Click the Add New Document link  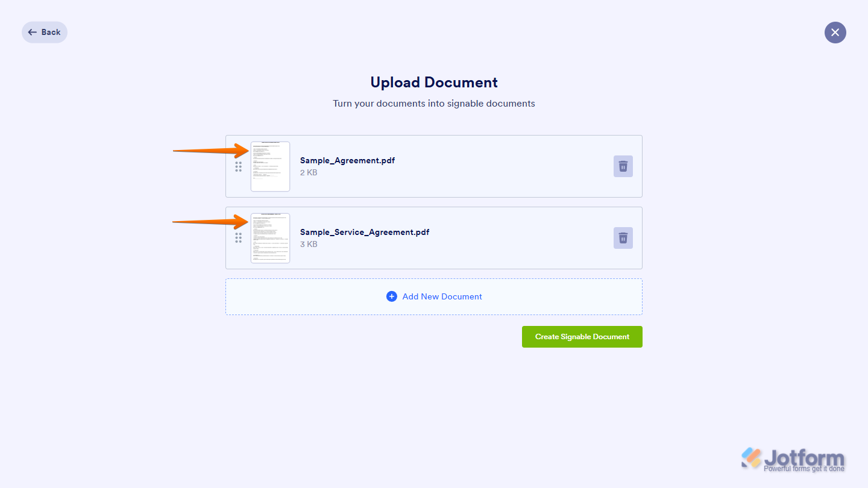click(x=442, y=296)
